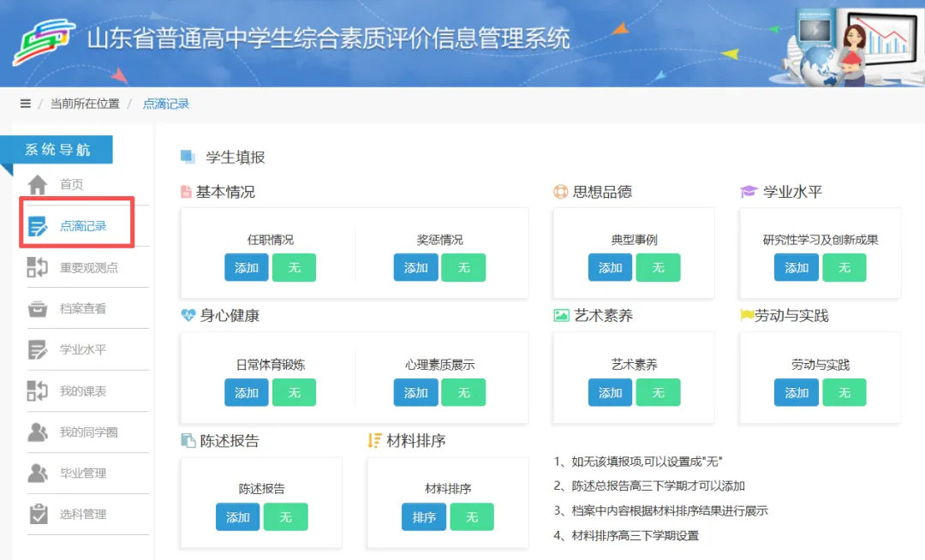
Task: Open 我的课表 in the sidebar
Action: coord(83,390)
